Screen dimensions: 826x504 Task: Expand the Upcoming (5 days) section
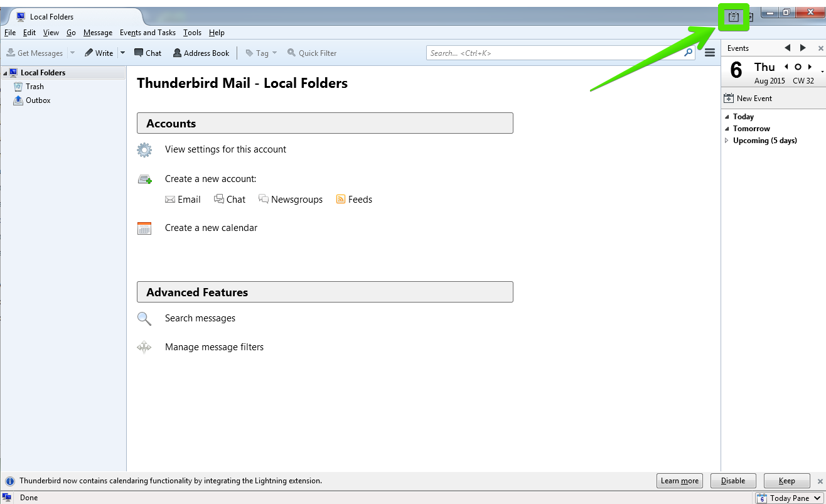pyautogui.click(x=727, y=141)
